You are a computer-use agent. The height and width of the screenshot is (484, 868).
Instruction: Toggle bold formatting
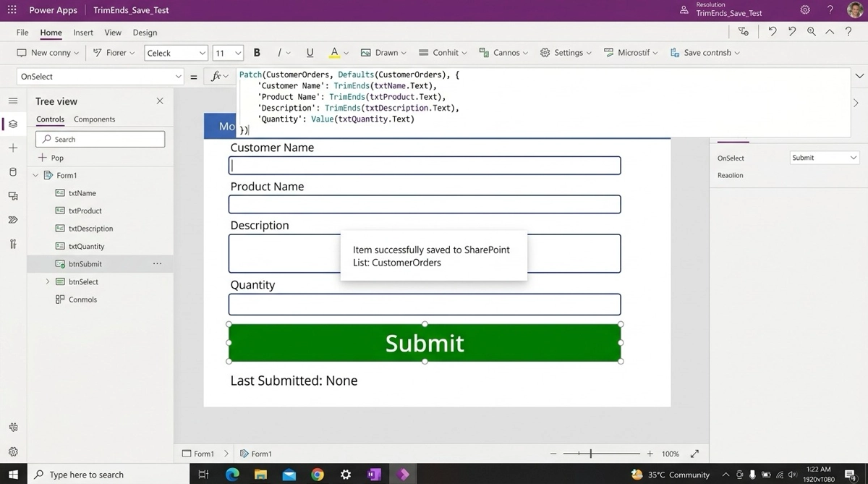pyautogui.click(x=257, y=53)
